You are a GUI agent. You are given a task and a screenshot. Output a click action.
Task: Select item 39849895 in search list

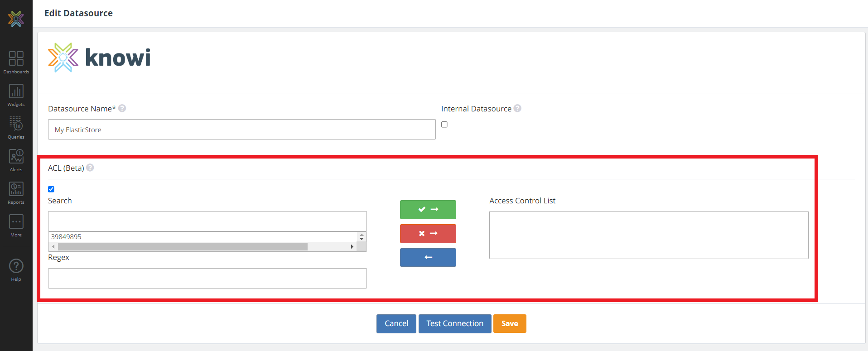pyautogui.click(x=66, y=237)
